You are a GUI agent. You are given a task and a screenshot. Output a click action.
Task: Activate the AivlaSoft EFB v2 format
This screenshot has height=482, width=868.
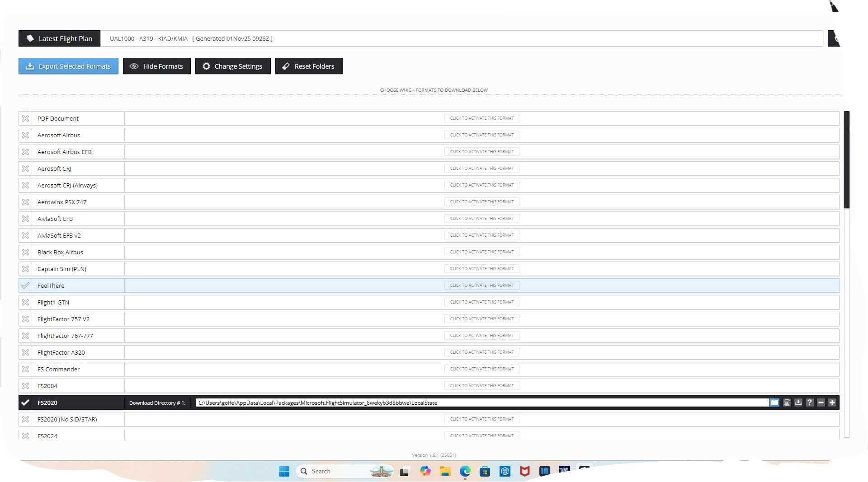coord(482,235)
